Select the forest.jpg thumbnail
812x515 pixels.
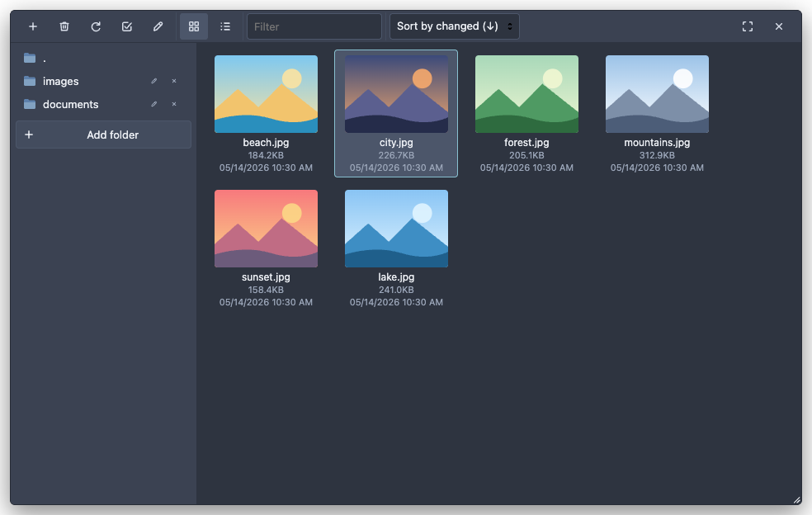(526, 94)
